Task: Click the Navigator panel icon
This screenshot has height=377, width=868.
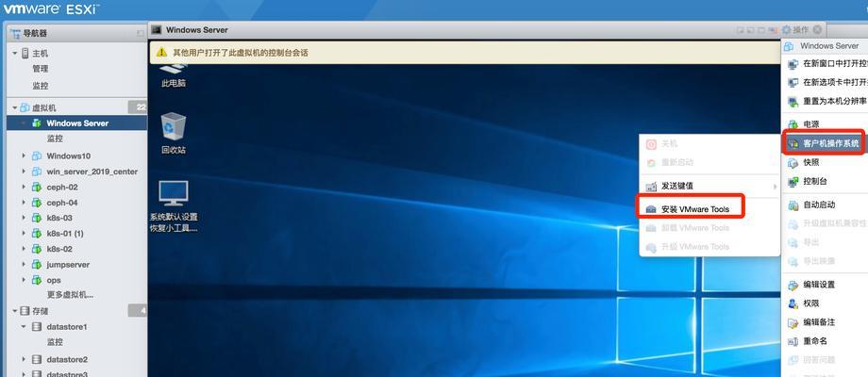Action: [16, 34]
